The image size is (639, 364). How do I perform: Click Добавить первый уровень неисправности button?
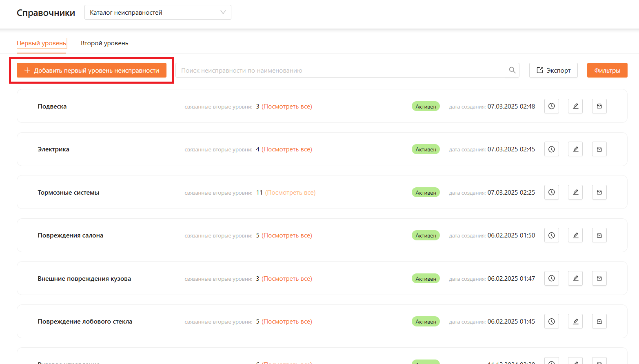(x=91, y=70)
